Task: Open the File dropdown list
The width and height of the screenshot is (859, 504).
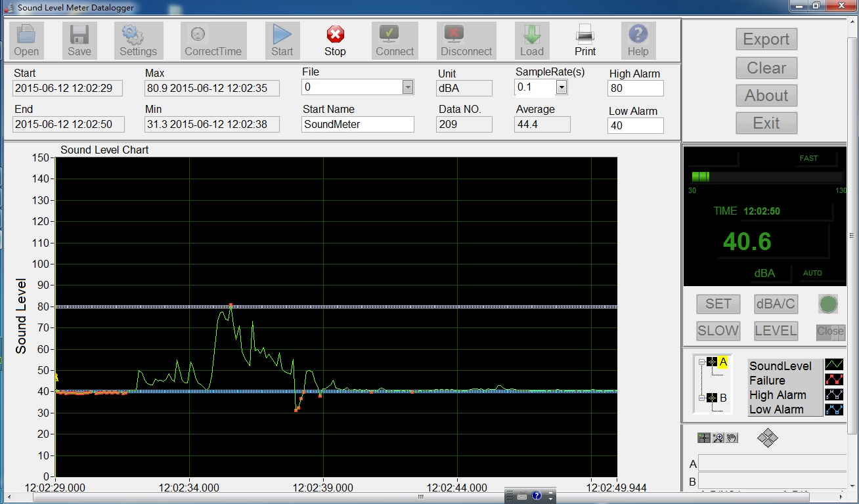Action: tap(407, 87)
